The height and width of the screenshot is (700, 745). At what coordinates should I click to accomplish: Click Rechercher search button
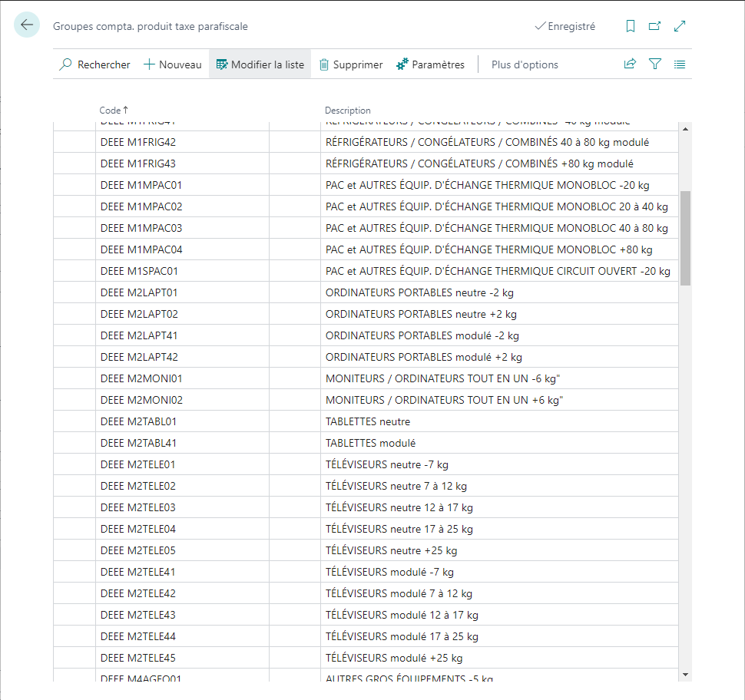tap(94, 64)
